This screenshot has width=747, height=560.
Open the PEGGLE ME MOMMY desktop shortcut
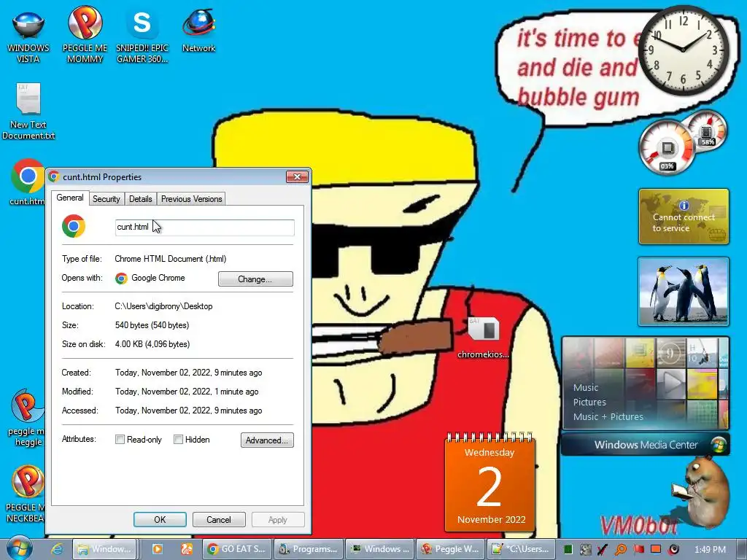pyautogui.click(x=85, y=36)
